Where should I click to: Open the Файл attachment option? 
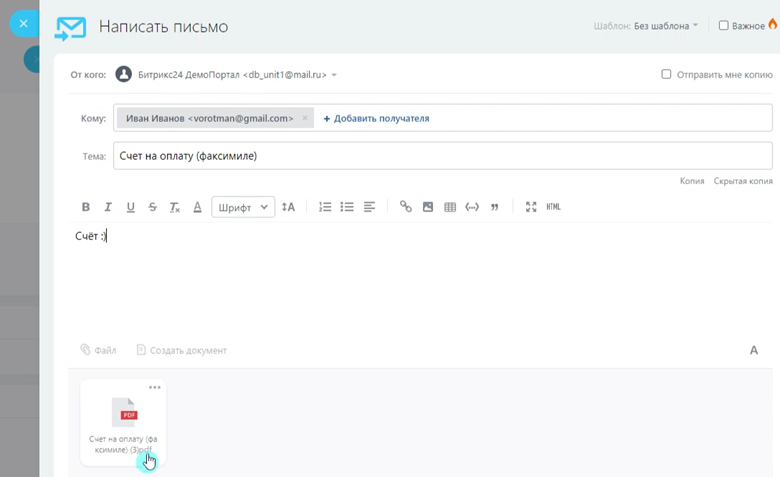coord(98,350)
